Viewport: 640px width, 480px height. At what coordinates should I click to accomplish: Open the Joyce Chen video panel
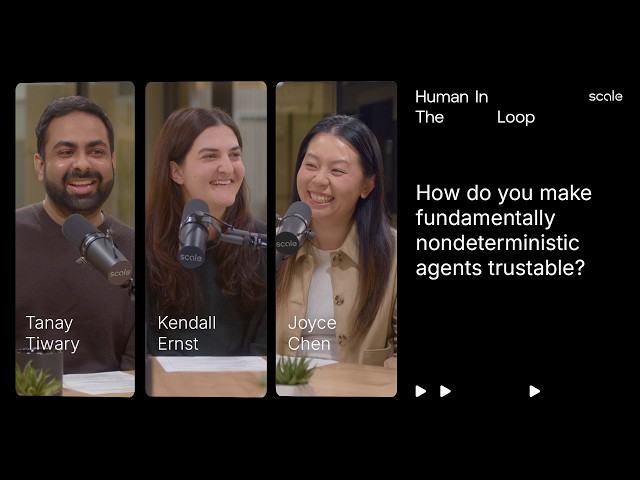pyautogui.click(x=336, y=239)
